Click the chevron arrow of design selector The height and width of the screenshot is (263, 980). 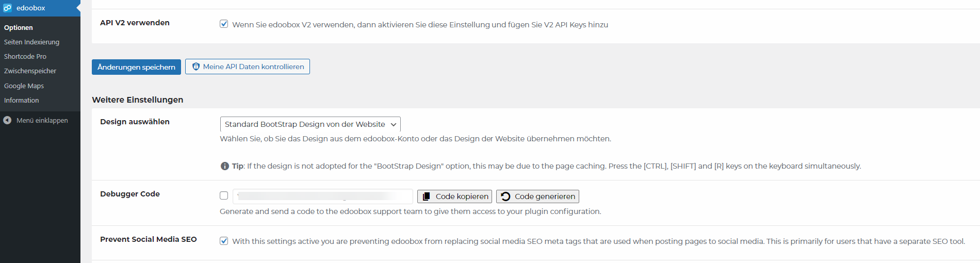point(394,124)
